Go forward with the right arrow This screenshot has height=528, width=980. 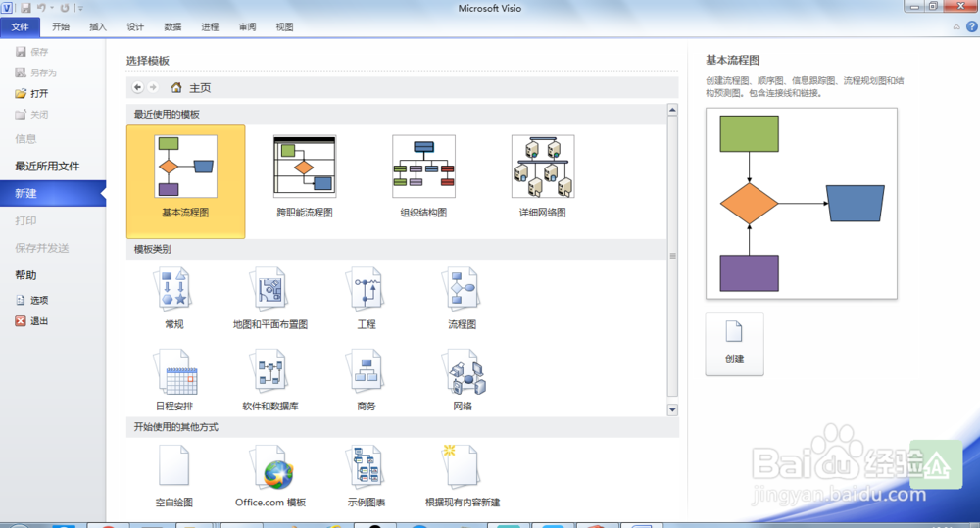pyautogui.click(x=153, y=87)
